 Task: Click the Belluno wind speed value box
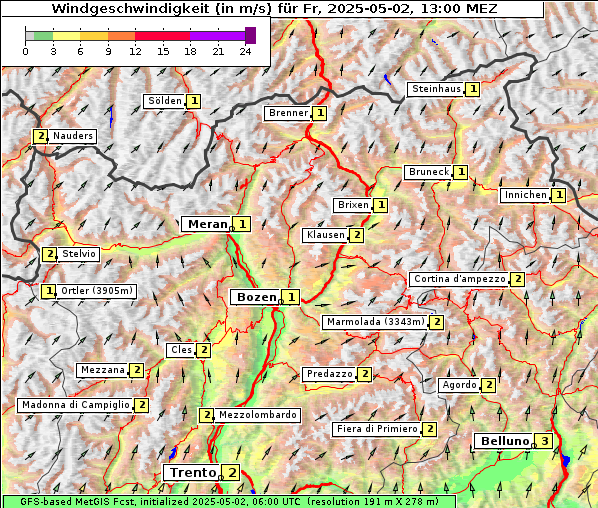coord(545,441)
